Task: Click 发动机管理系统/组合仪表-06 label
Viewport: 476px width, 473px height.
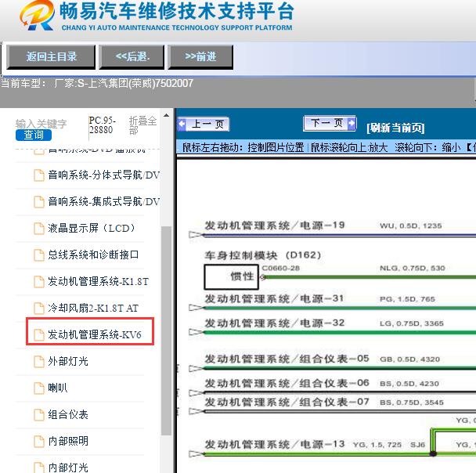Action: click(x=287, y=384)
